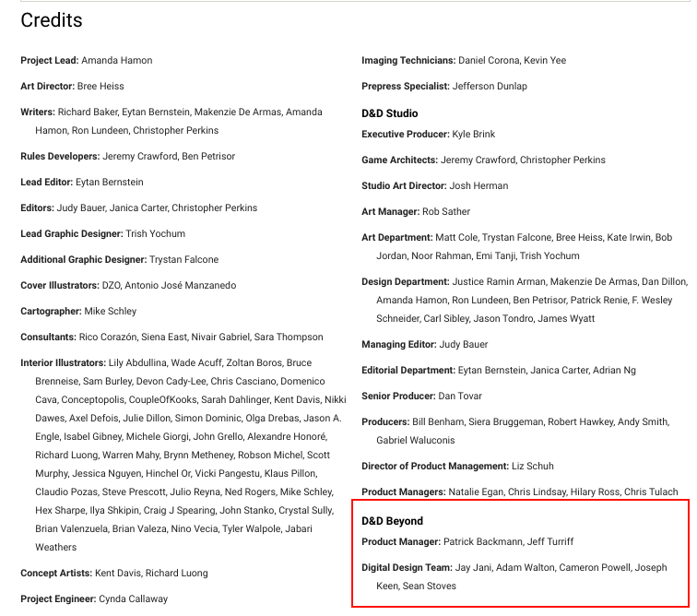Select the Rules Developers label
Image resolution: width=697 pixels, height=616 pixels.
(60, 156)
